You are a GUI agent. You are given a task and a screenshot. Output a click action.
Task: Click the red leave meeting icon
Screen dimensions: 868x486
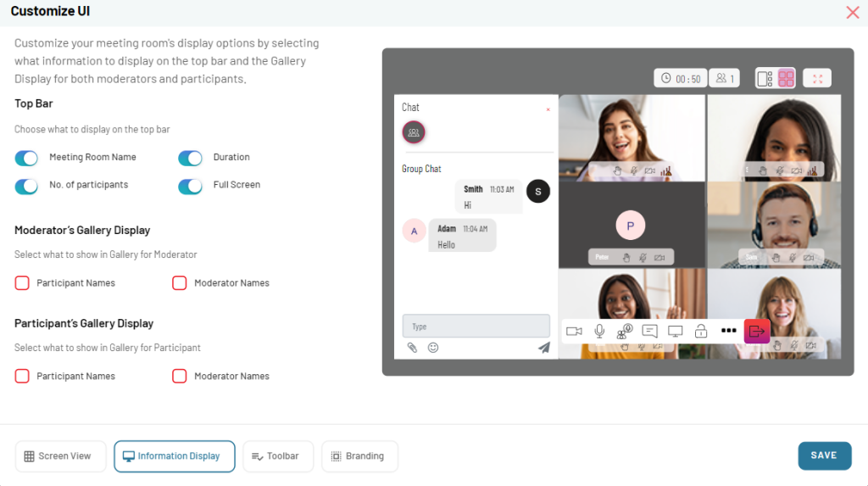pyautogui.click(x=757, y=332)
